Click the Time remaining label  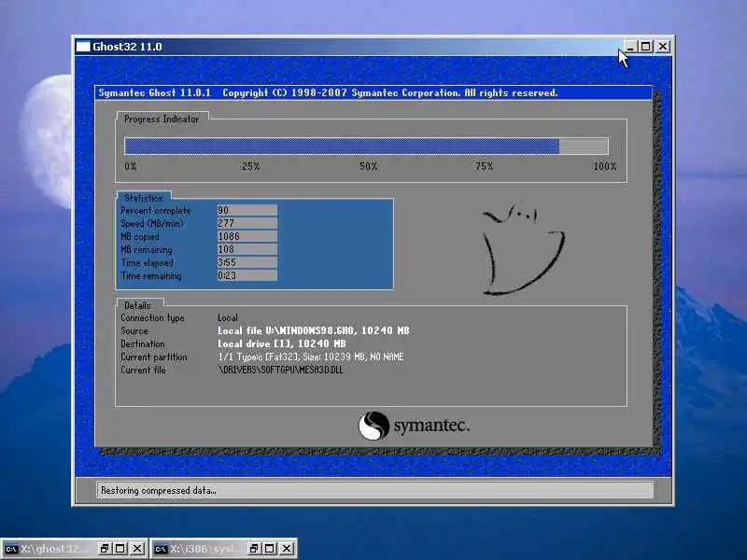pos(151,275)
